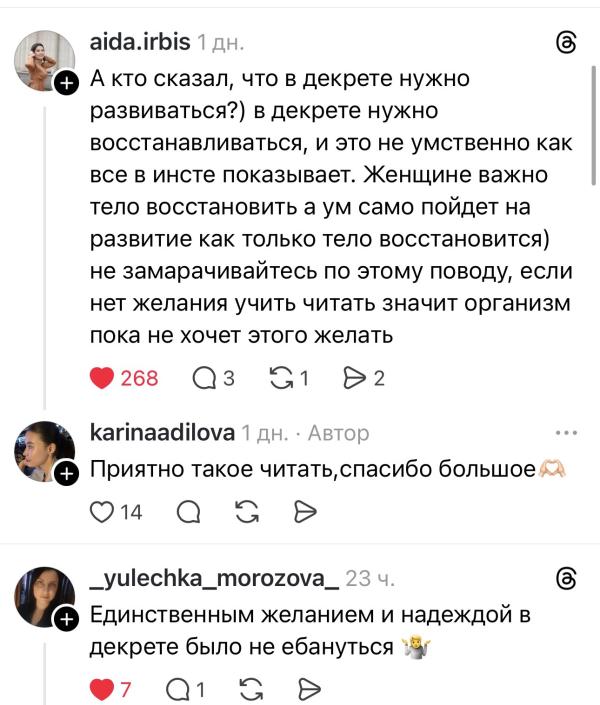Open more options on karinaadilova's comment
600x705 pixels.
point(565,433)
